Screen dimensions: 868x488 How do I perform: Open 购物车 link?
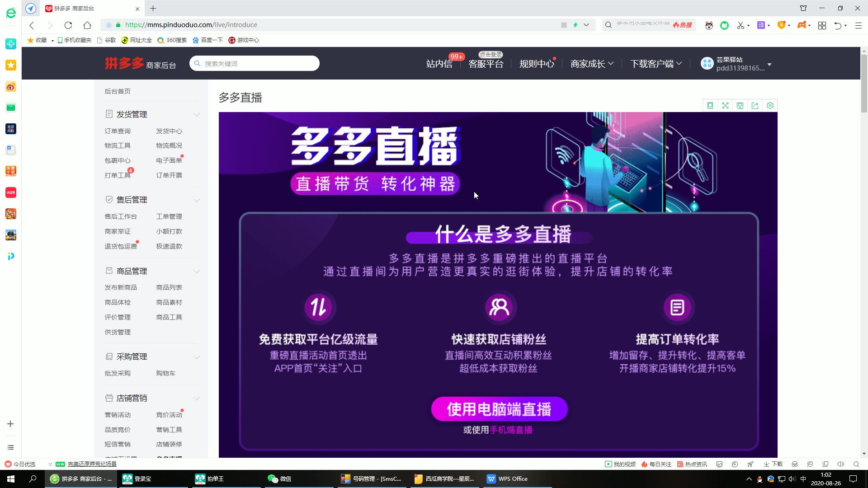coord(166,373)
